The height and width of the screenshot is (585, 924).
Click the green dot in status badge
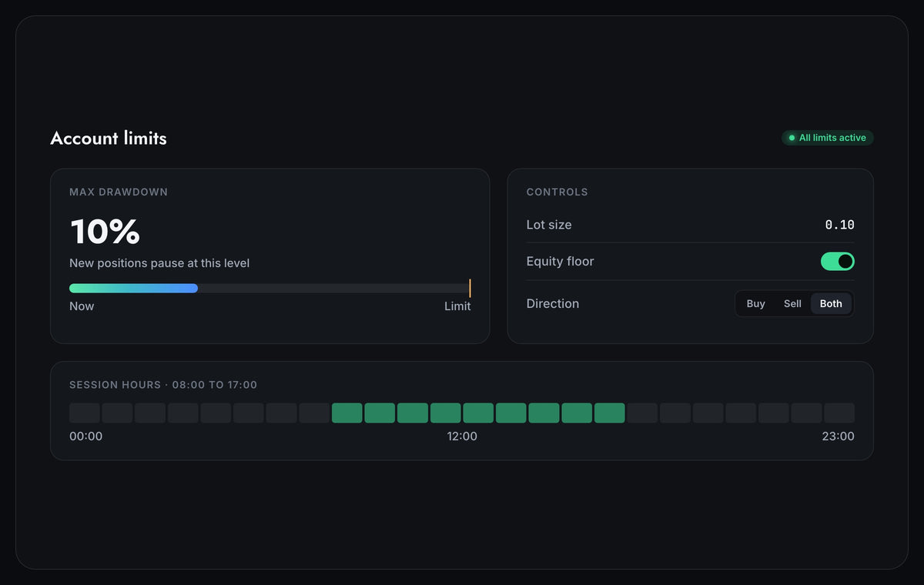coord(792,138)
